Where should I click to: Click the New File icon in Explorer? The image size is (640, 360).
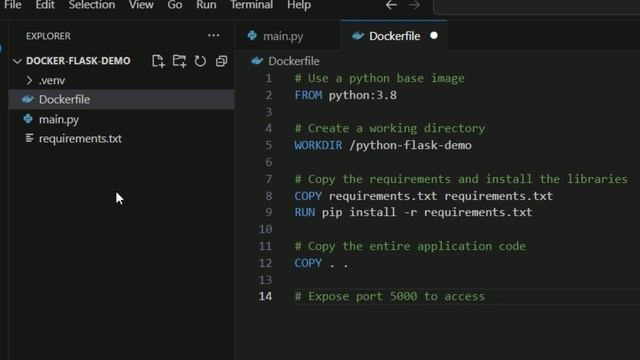[x=158, y=61]
